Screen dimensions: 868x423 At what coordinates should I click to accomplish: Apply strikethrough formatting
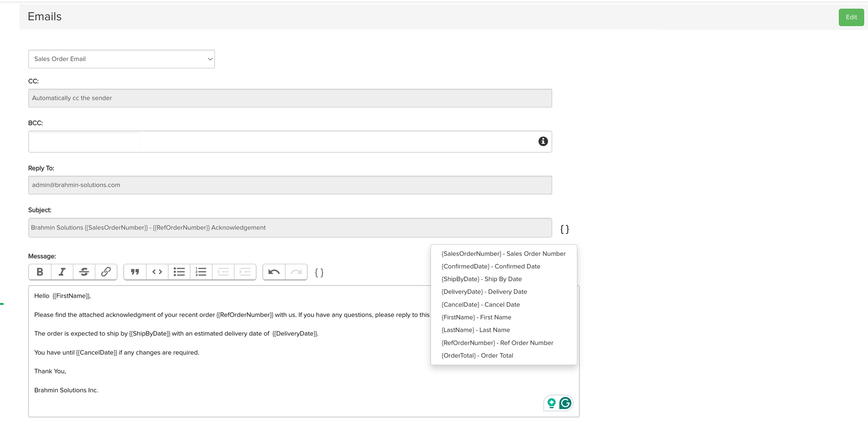tap(84, 272)
